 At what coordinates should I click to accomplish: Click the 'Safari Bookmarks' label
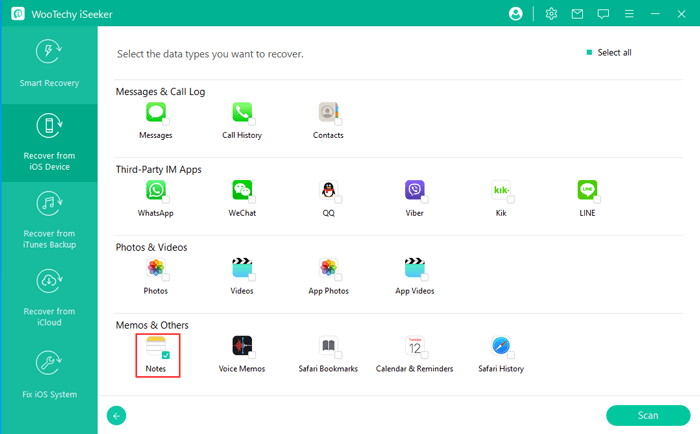[x=328, y=369]
